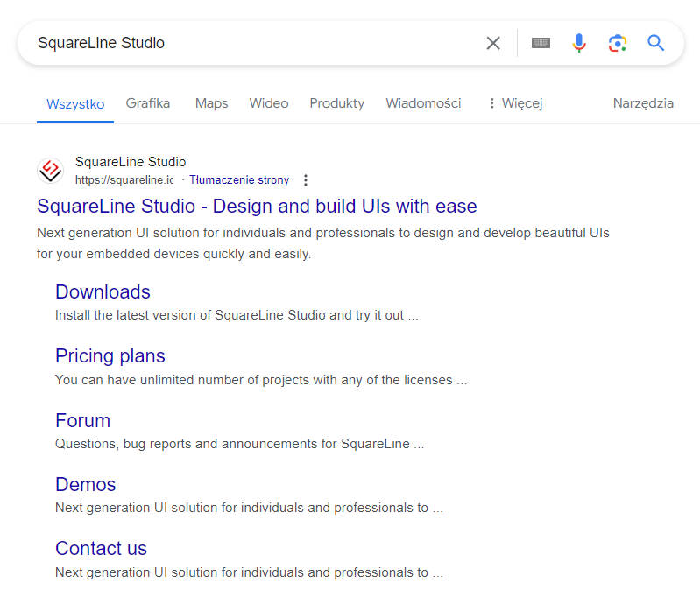The image size is (700, 590).
Task: Switch to the Grafika tab
Action: click(148, 103)
